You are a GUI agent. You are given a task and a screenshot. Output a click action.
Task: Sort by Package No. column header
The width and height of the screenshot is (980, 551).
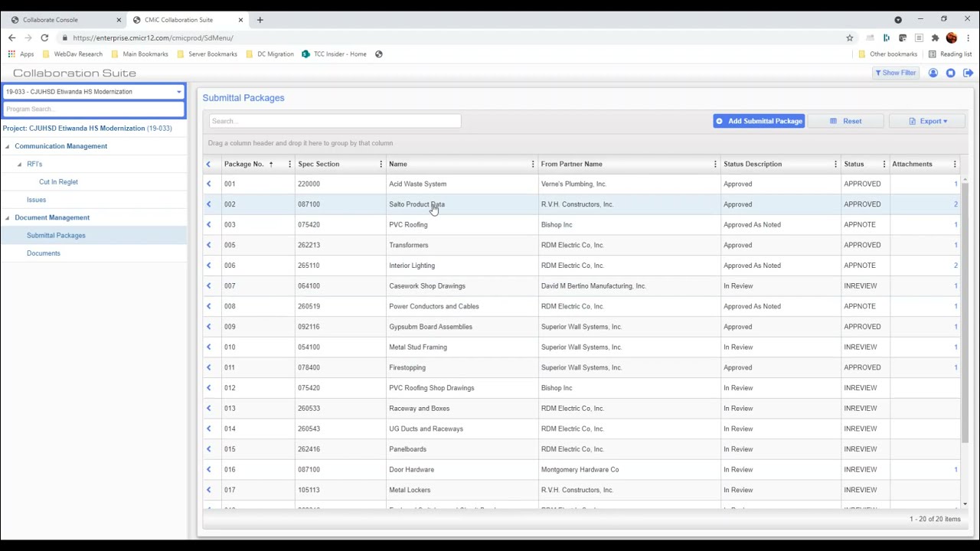pyautogui.click(x=243, y=164)
